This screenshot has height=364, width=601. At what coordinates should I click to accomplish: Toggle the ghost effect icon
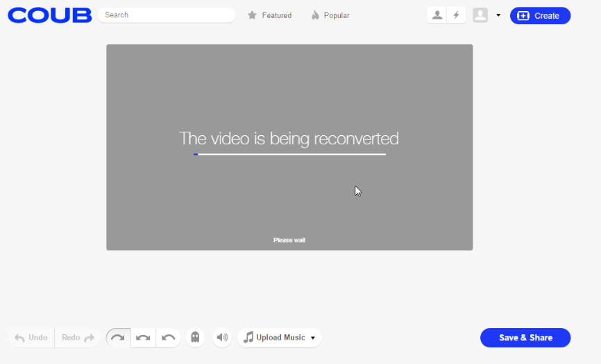coord(195,338)
